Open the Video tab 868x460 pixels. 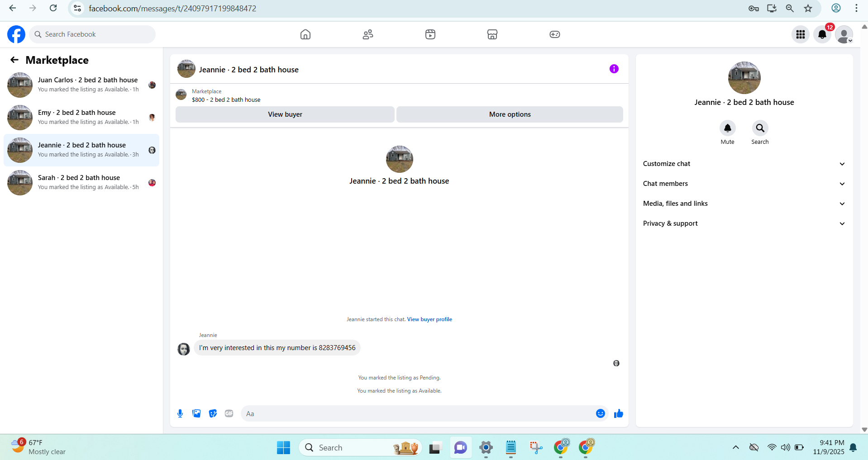coord(430,34)
